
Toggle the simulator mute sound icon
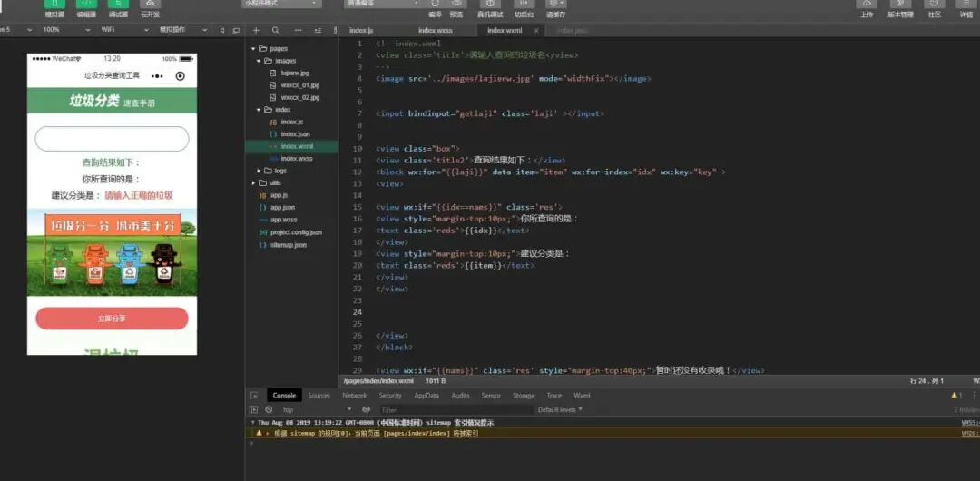tap(222, 30)
